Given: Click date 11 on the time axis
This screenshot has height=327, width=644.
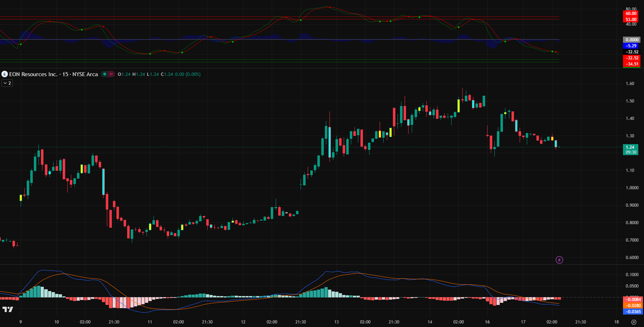Looking at the screenshot, I should pos(150,322).
